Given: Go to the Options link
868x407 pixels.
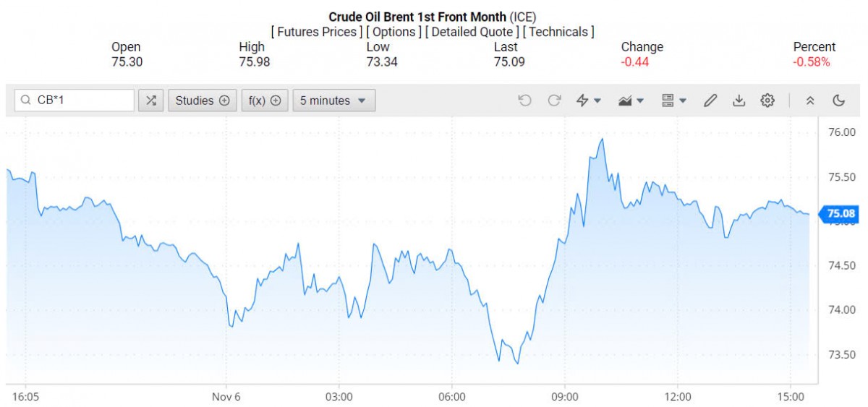Looking at the screenshot, I should click(393, 32).
